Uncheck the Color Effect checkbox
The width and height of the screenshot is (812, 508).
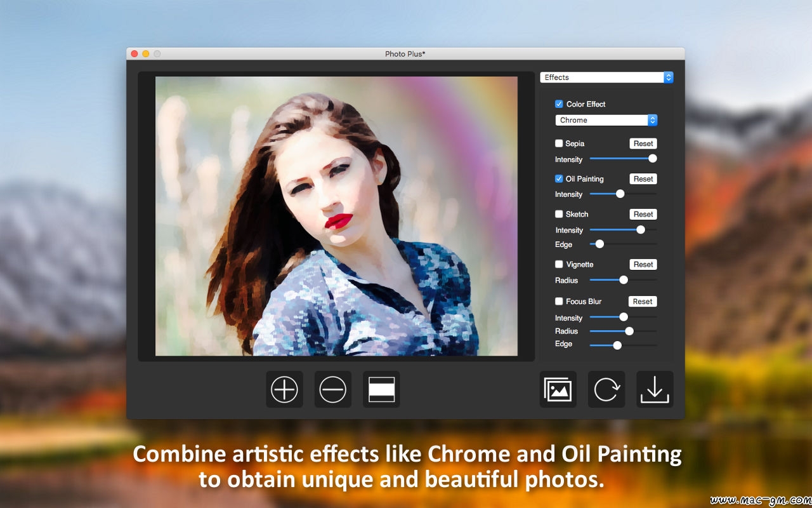pyautogui.click(x=559, y=104)
